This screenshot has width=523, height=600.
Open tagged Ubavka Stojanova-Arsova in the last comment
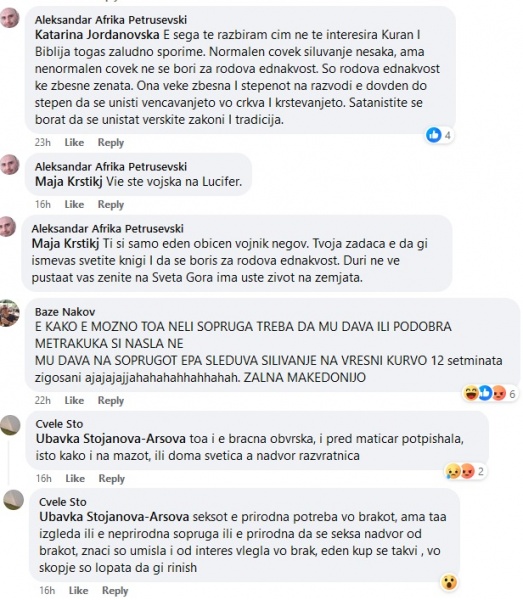pyautogui.click(x=114, y=517)
